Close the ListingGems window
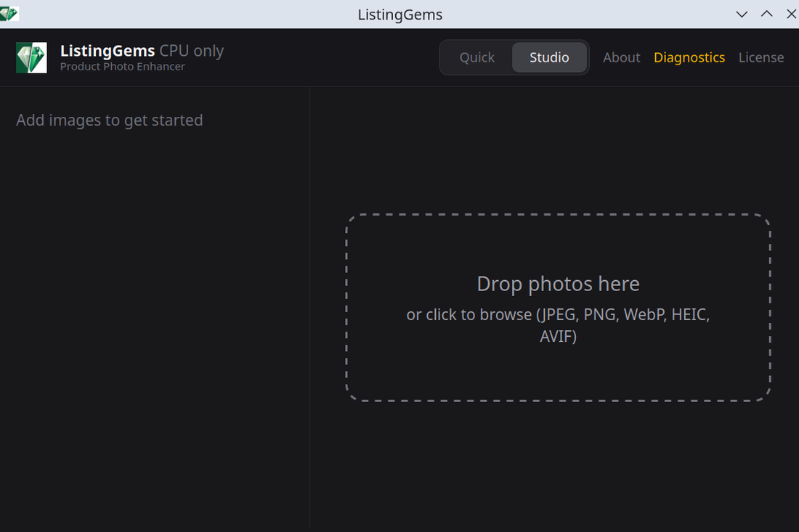 pos(791,15)
